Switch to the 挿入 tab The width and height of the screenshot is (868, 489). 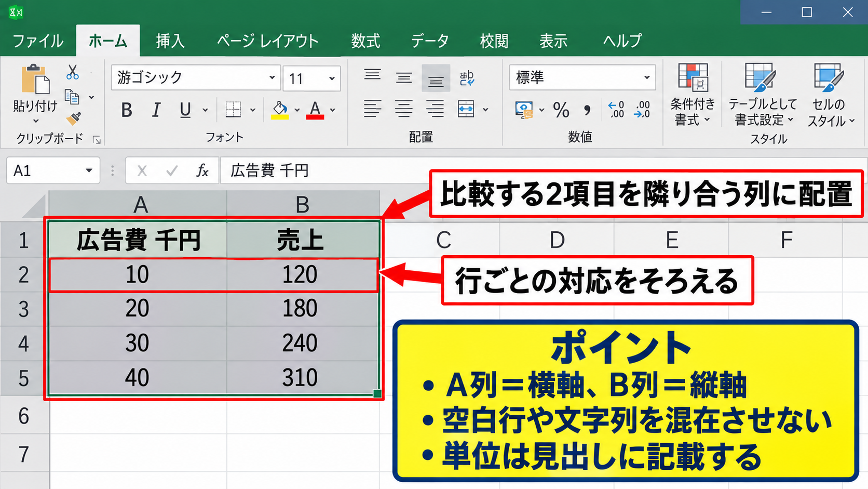(170, 41)
